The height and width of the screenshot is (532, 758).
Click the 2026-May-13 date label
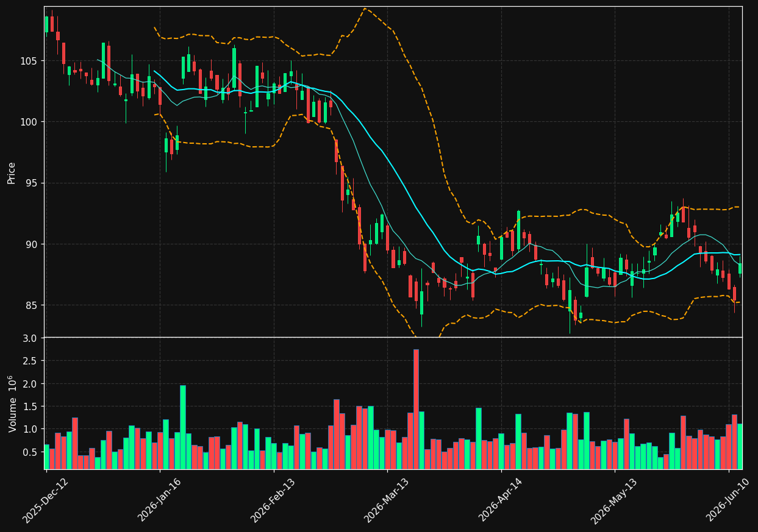614,500
